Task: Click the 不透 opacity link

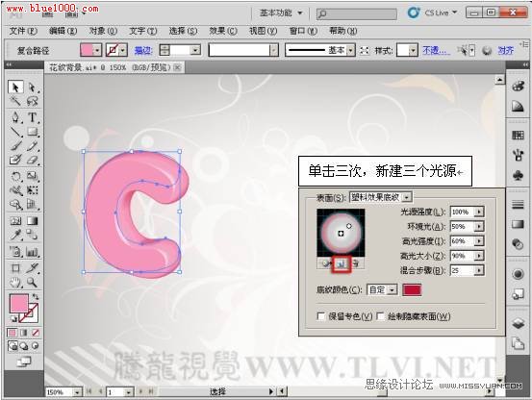Action: (x=437, y=51)
